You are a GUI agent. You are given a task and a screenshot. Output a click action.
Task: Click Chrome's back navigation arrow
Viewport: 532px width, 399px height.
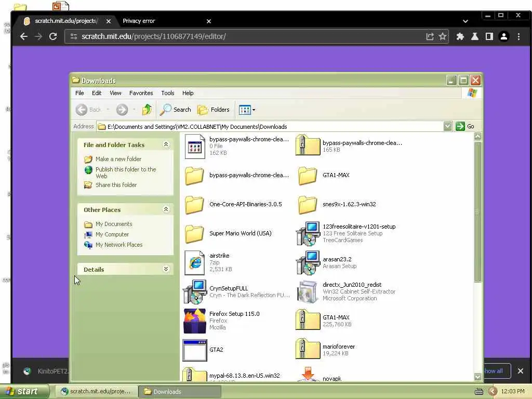24,36
